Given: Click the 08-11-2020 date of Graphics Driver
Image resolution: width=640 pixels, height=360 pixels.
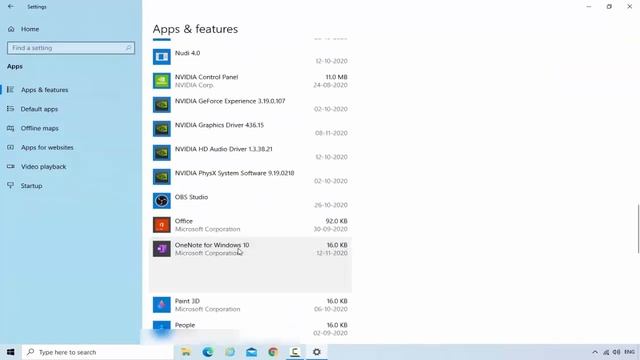Looking at the screenshot, I should click(x=331, y=133).
